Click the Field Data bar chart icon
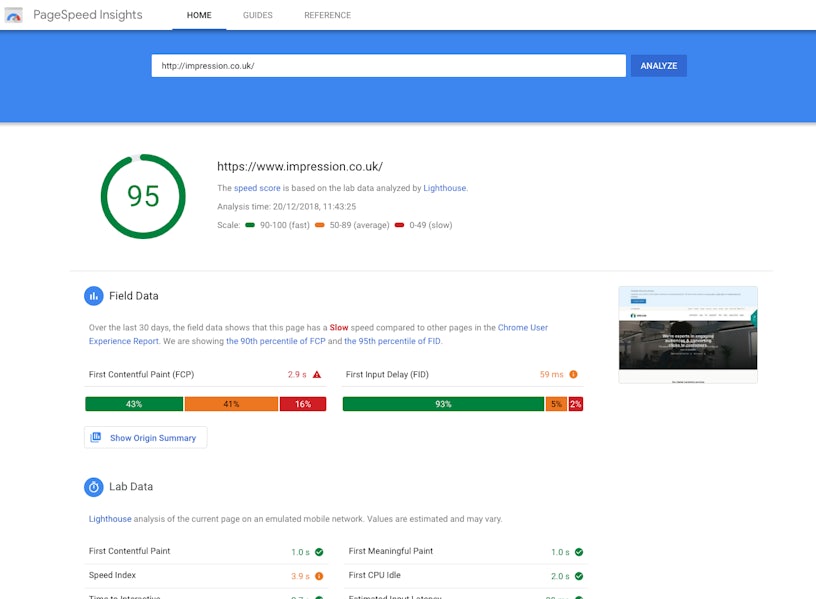 tap(93, 296)
